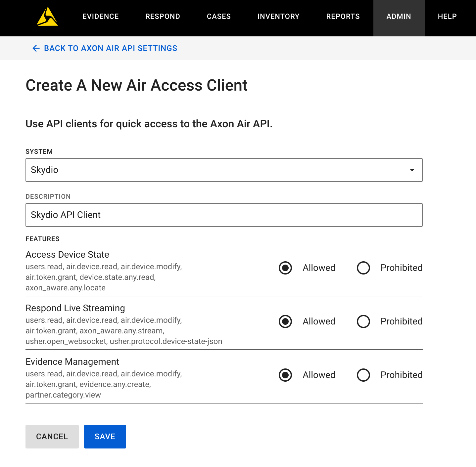Select the Admin tab
Screen dimensions: 476x467
point(399,17)
